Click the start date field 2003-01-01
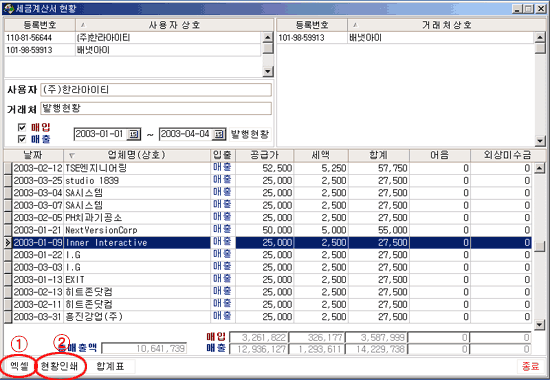Image resolution: width=550 pixels, height=380 pixels. click(x=100, y=134)
